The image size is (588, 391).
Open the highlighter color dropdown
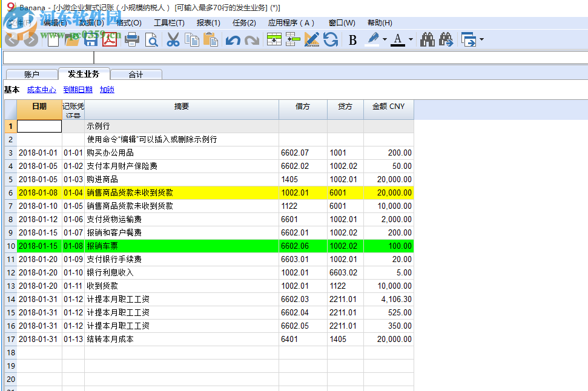385,39
